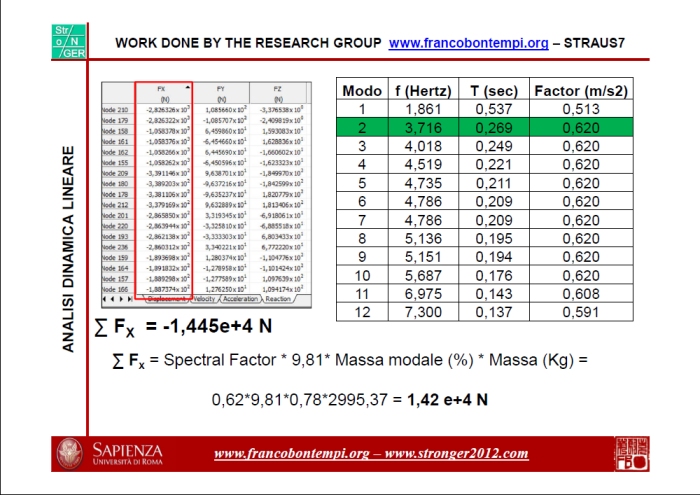700x495 pixels.
Task: Click the Node 166 row header
Action: coord(116,289)
